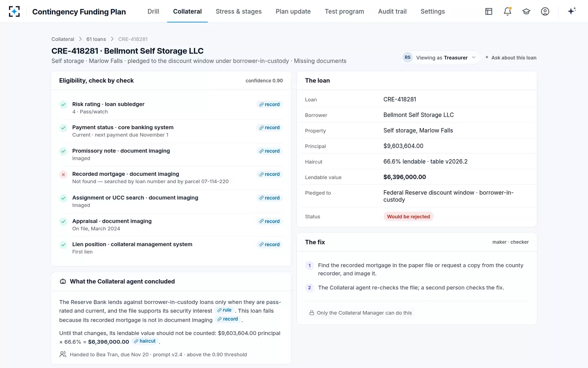Open the record link for Payment status
The height and width of the screenshot is (368, 588).
point(269,128)
